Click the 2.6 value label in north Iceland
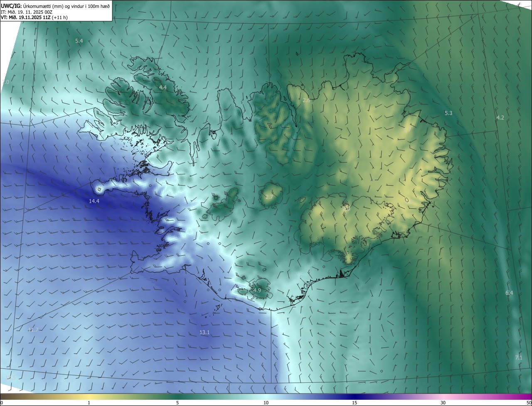The height and width of the screenshot is (406, 532). (306, 100)
